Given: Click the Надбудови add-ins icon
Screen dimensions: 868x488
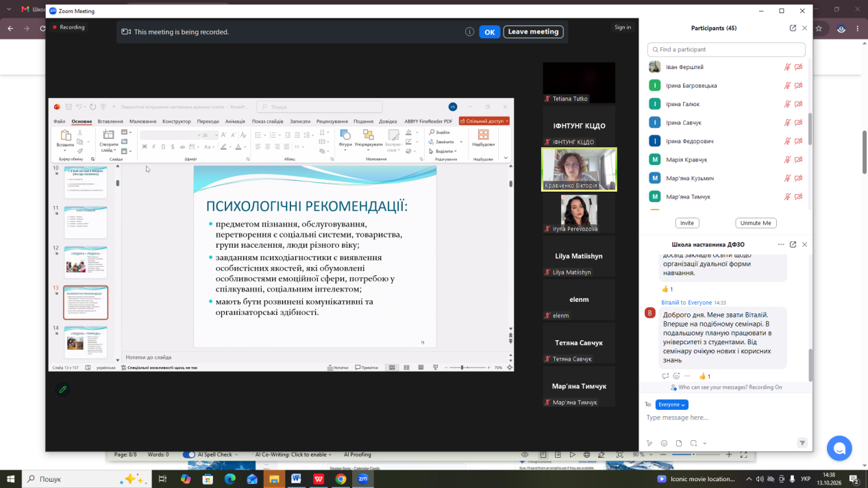Looking at the screenshot, I should pos(483,138).
